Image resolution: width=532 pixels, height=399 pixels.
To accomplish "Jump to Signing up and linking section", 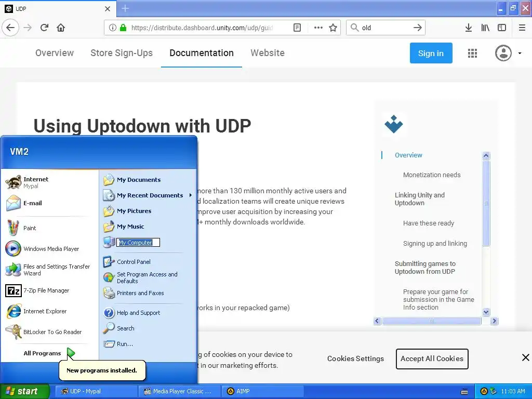I will point(435,244).
